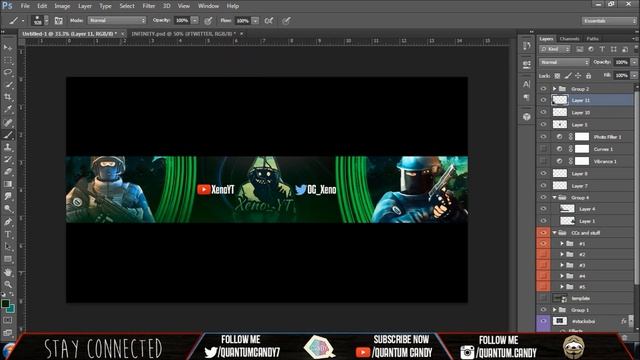Open the File menu
Image resolution: width=640 pixels, height=360 pixels.
click(25, 6)
